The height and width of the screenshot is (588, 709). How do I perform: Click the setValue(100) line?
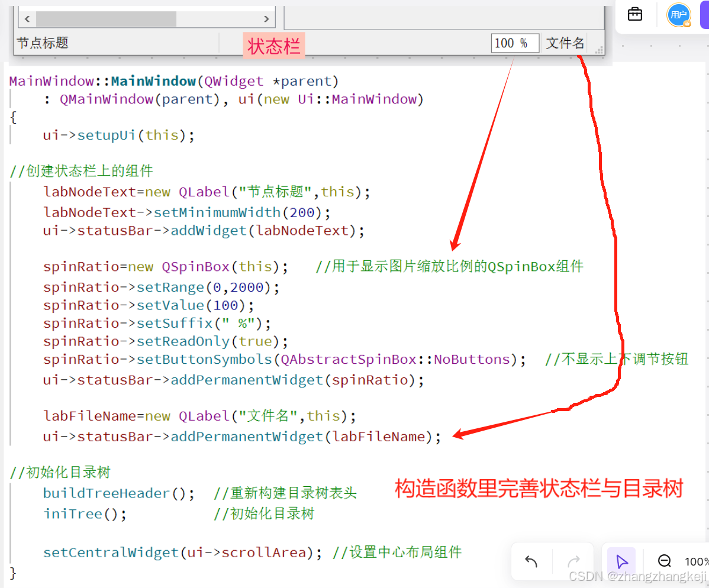pyautogui.click(x=149, y=305)
